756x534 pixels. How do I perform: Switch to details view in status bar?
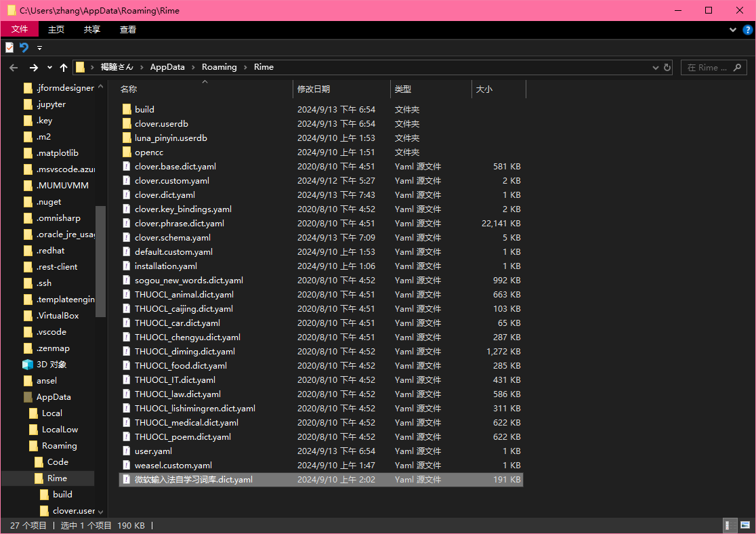tap(730, 526)
